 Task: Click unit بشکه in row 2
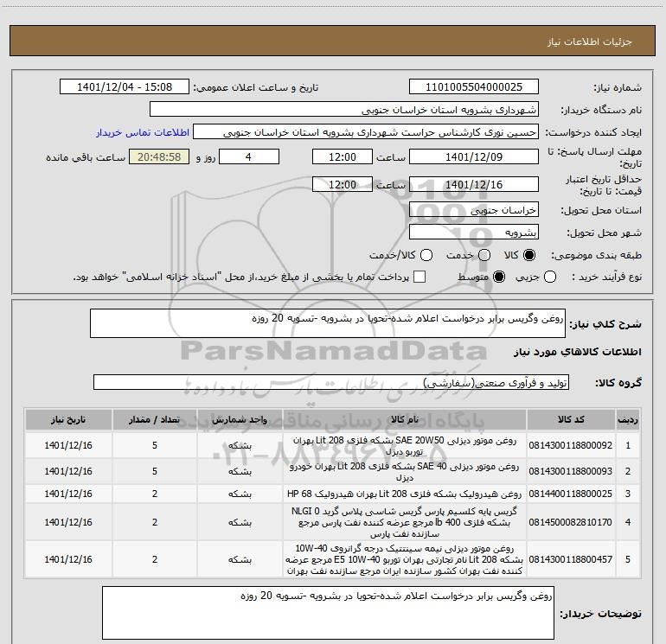pyautogui.click(x=240, y=471)
